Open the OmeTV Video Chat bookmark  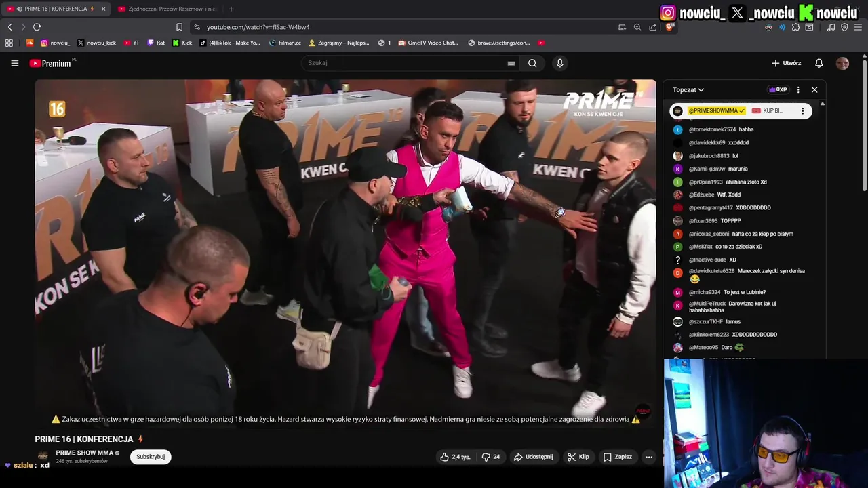click(x=428, y=43)
